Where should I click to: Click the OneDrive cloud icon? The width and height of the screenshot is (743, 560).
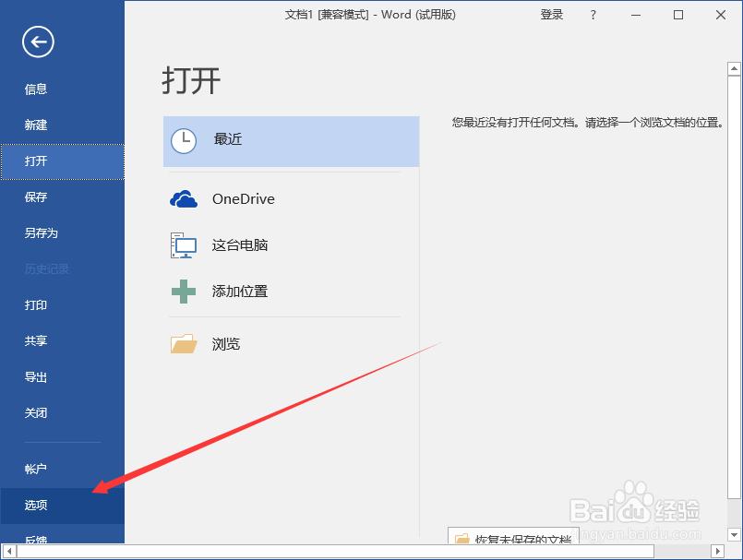tap(184, 199)
